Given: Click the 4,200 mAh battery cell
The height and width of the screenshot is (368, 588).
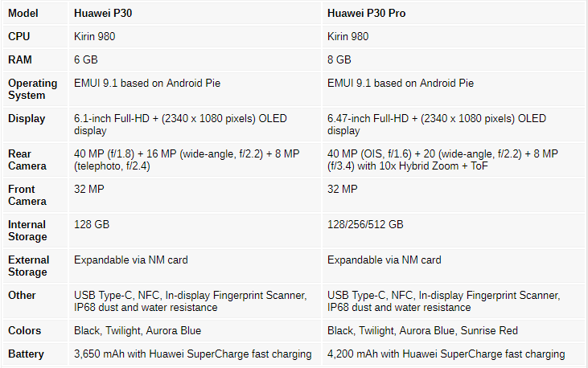Looking at the screenshot, I should pyautogui.click(x=446, y=354).
